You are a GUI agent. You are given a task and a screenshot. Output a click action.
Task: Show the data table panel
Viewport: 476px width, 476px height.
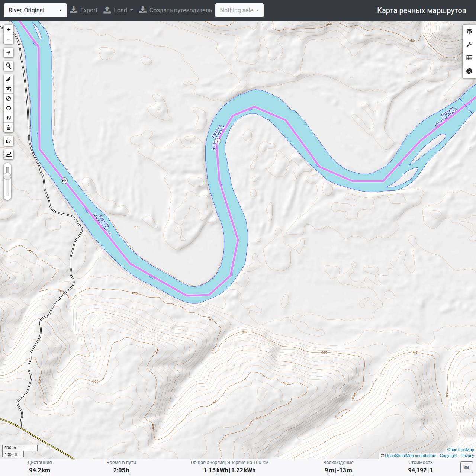point(469,58)
